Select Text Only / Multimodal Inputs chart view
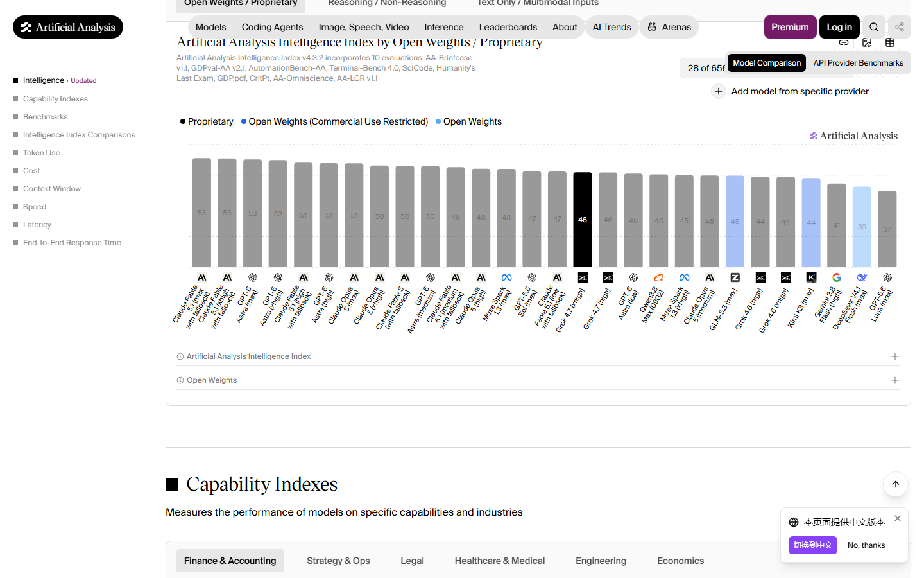Viewport: 924px width, 578px height. point(538,4)
